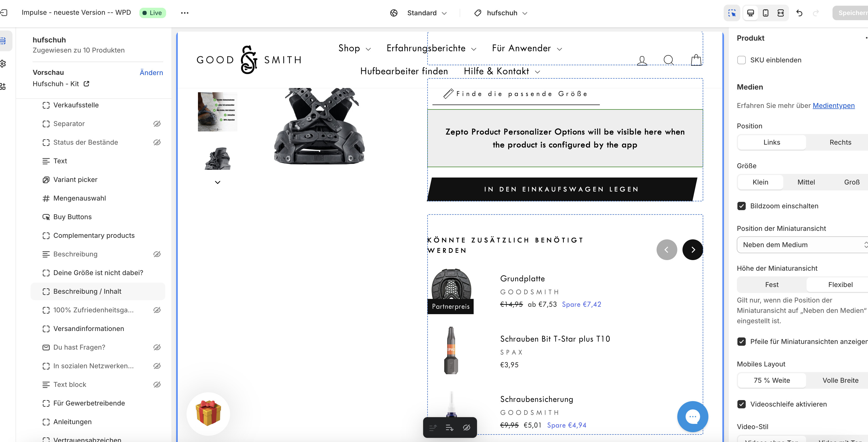Click the undo arrow icon
868x442 pixels.
(799, 13)
